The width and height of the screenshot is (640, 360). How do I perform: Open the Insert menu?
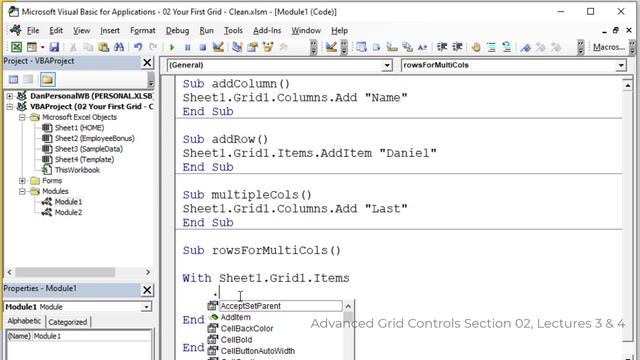pos(110,31)
